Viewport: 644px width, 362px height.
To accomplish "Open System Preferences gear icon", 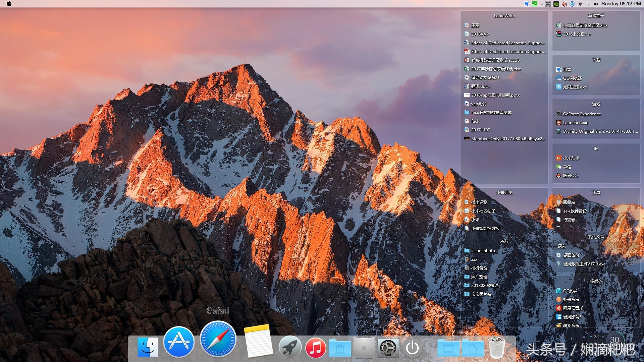I will pyautogui.click(x=388, y=348).
